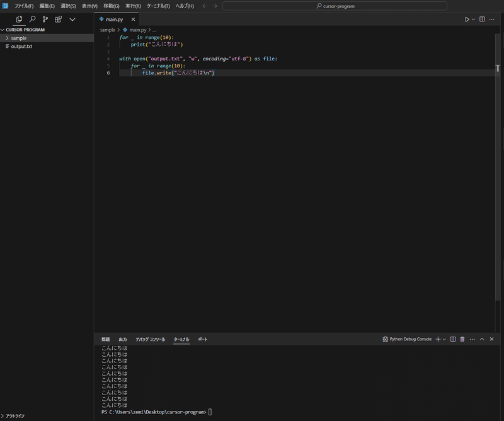This screenshot has height=421, width=504.
Task: Close the main.py editor tab
Action: [x=133, y=20]
